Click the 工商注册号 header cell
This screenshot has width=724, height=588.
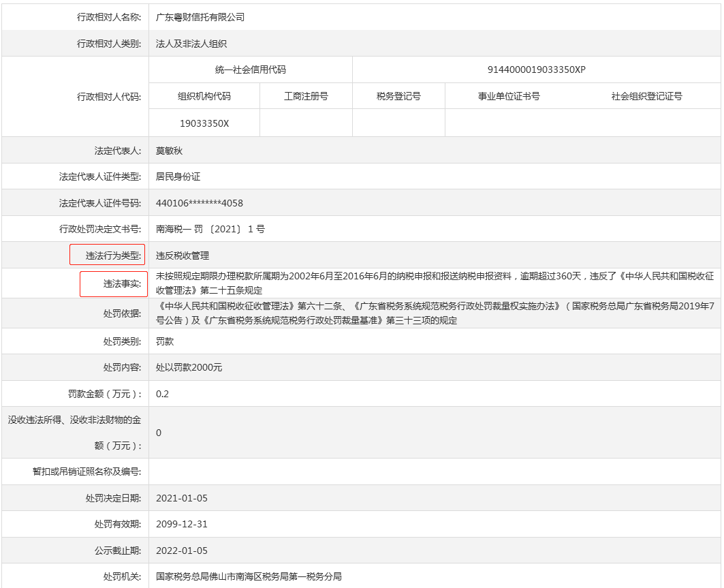[306, 96]
